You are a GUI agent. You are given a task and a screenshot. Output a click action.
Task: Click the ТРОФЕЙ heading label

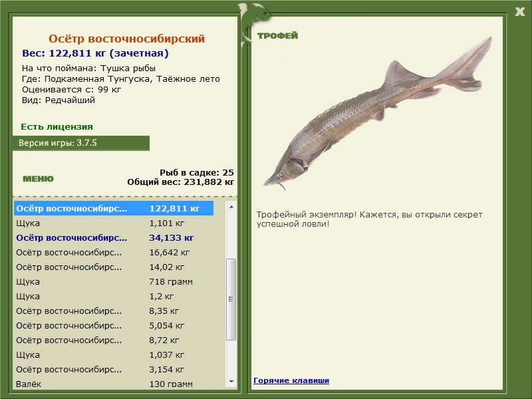(x=277, y=36)
